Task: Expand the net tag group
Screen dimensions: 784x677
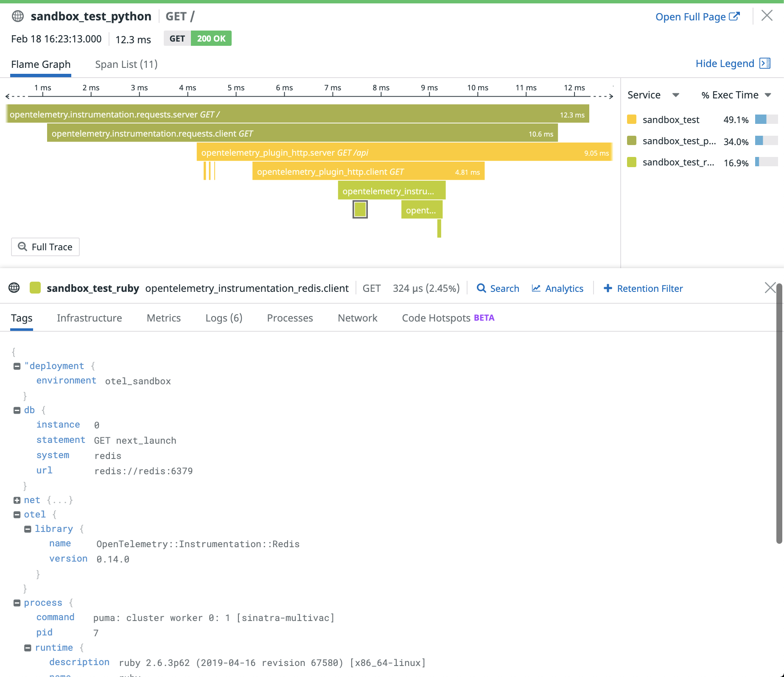Action: coord(17,500)
